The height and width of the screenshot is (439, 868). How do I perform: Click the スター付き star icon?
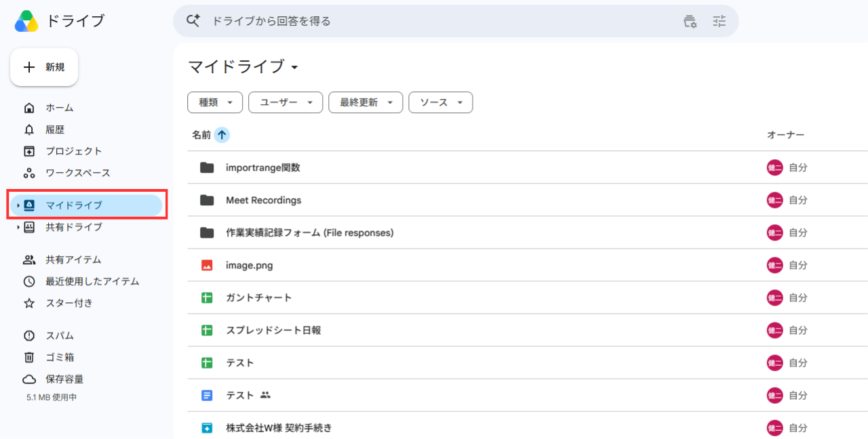29,303
